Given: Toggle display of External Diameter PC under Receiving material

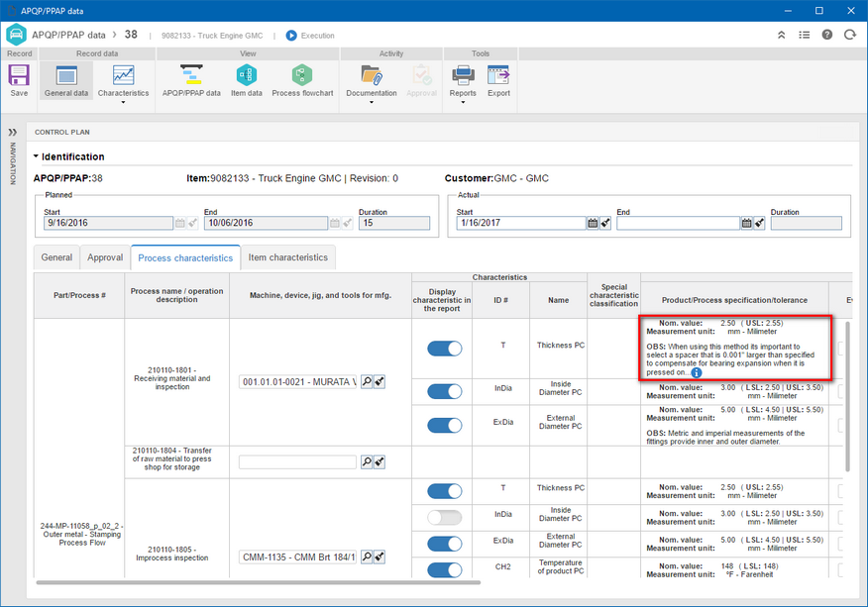Looking at the screenshot, I should pos(445,426).
